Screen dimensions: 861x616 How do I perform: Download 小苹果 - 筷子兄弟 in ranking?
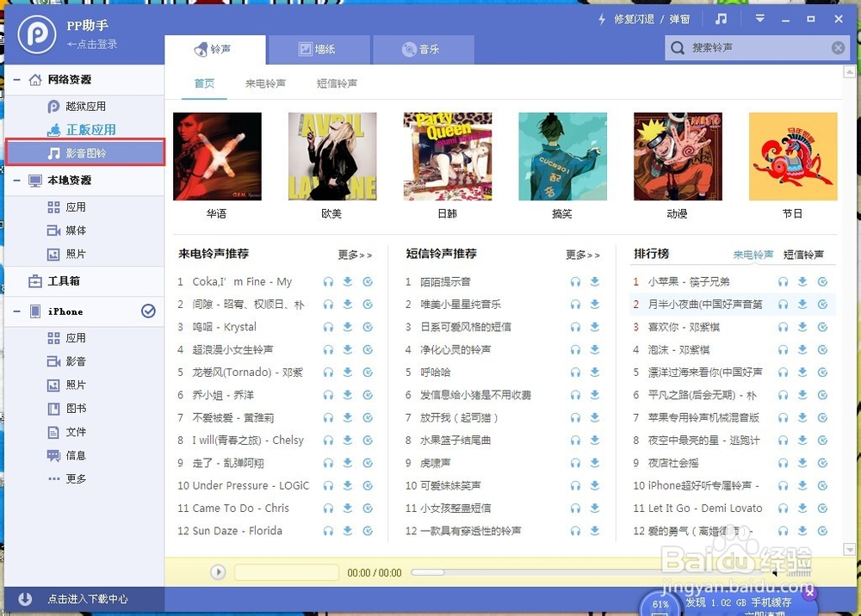802,282
